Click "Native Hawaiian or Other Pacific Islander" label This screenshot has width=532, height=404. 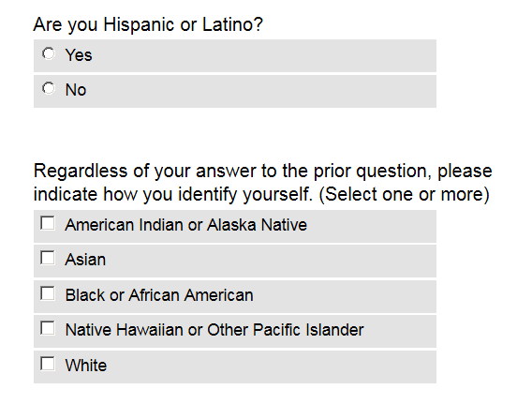point(214,330)
